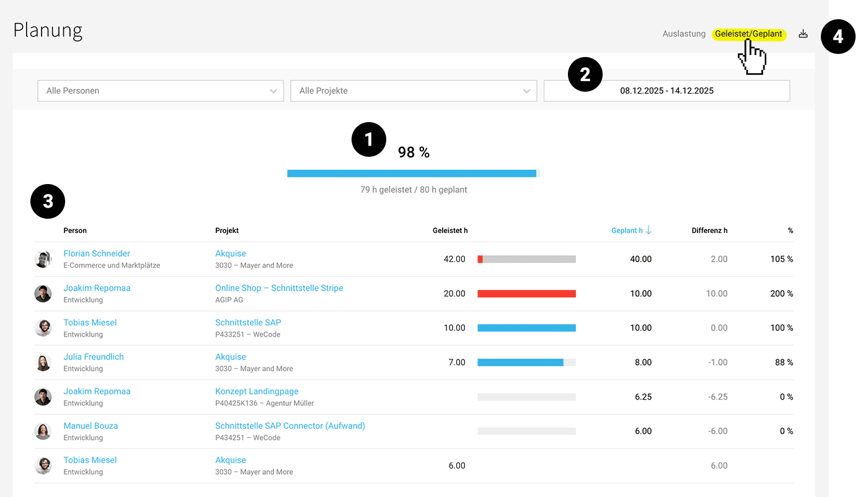Click the annotation marker number 3
Viewport: 868px width, 497px height.
click(x=48, y=201)
